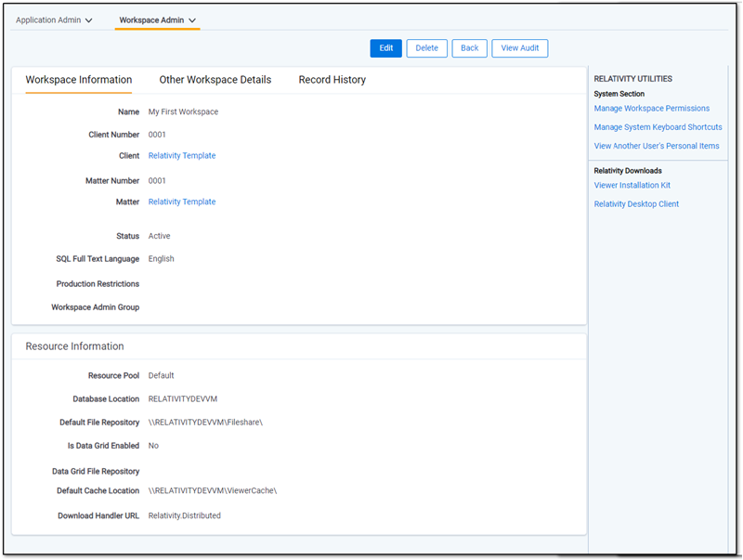Select the Resource Pool value Default
Viewport: 743px width, 560px height.
(161, 376)
